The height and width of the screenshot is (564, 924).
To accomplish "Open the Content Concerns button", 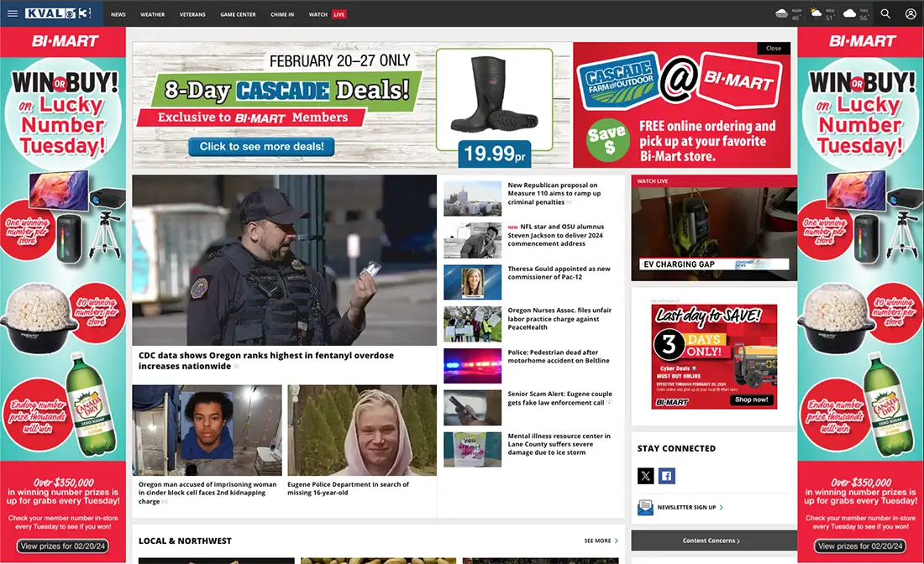I will pos(714,540).
